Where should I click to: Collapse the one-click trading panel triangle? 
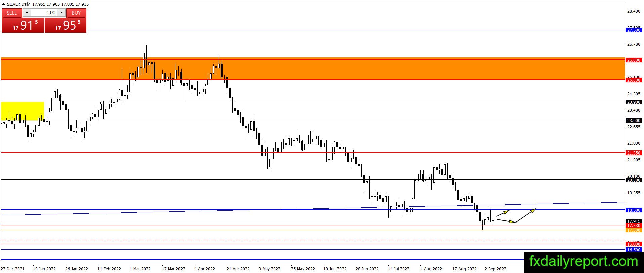pyautogui.click(x=4, y=4)
